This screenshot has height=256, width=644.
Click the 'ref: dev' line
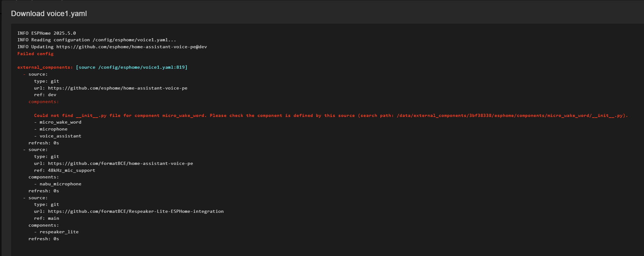tap(45, 95)
